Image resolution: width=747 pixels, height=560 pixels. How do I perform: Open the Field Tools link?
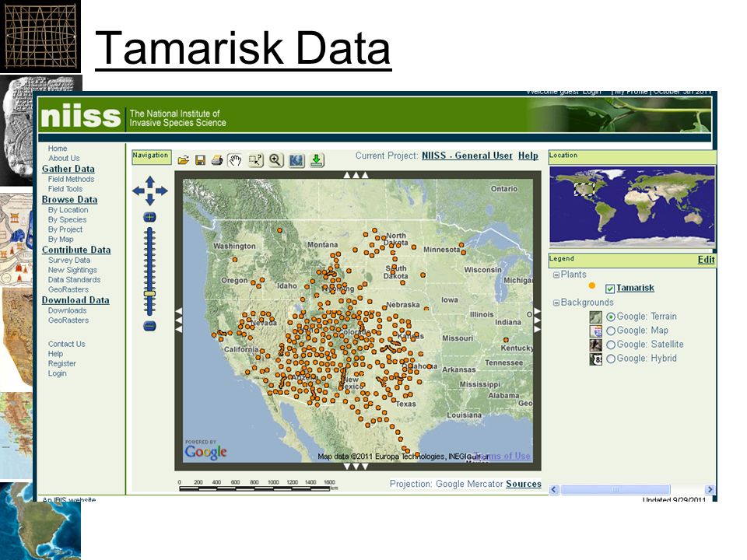pyautogui.click(x=65, y=189)
